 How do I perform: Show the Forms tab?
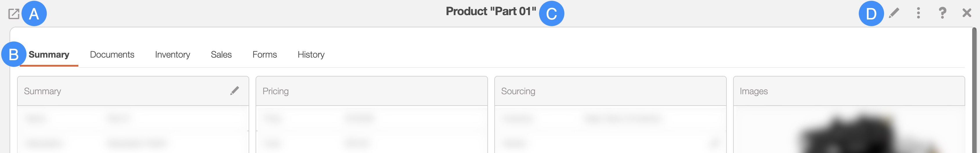coord(264,55)
